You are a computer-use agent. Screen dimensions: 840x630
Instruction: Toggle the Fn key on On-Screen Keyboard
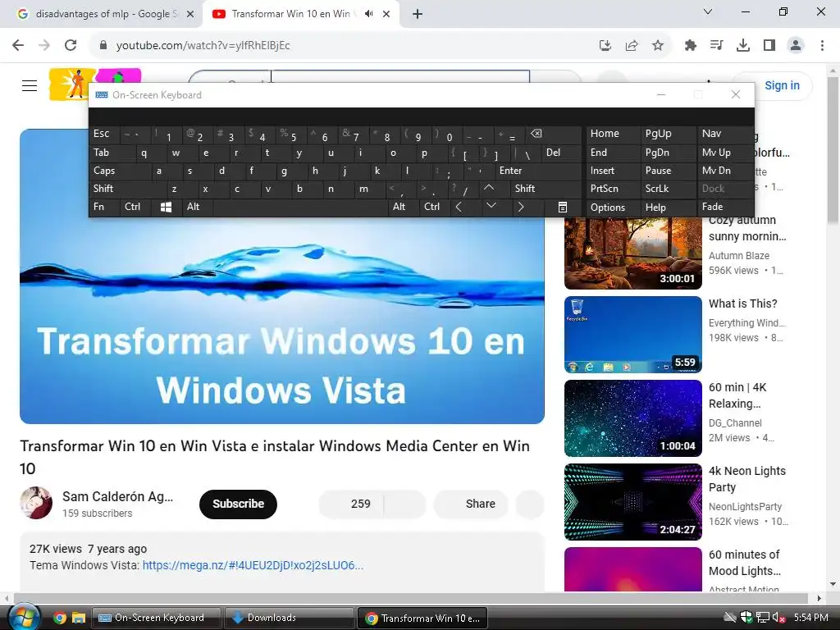[104, 207]
